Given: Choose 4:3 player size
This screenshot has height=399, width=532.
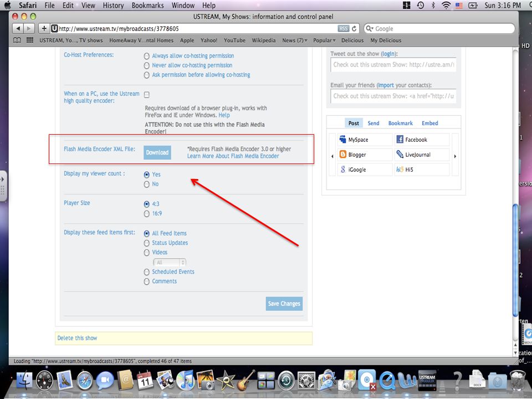Looking at the screenshot, I should 146,204.
